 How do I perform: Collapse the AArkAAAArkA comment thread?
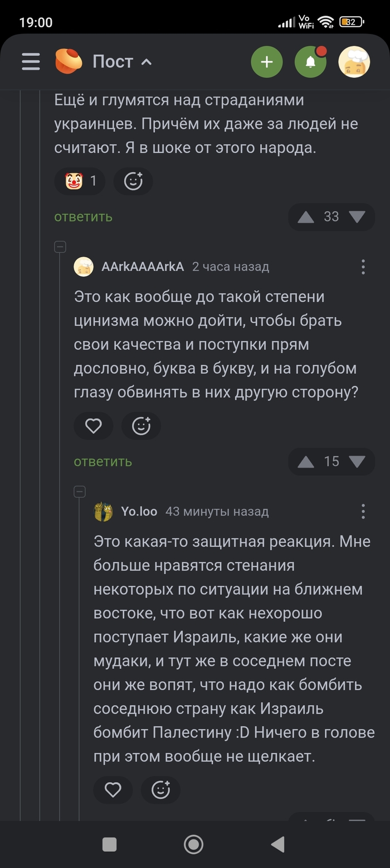tap(60, 247)
